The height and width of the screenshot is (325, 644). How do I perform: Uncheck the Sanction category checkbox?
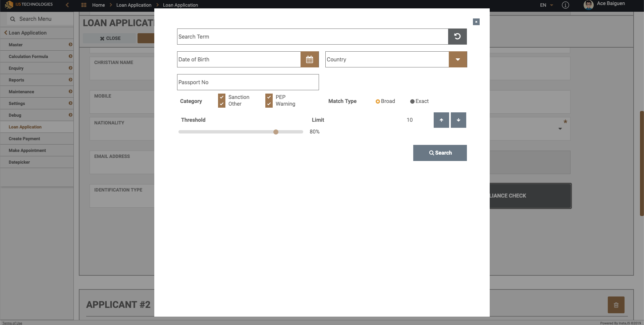point(222,97)
